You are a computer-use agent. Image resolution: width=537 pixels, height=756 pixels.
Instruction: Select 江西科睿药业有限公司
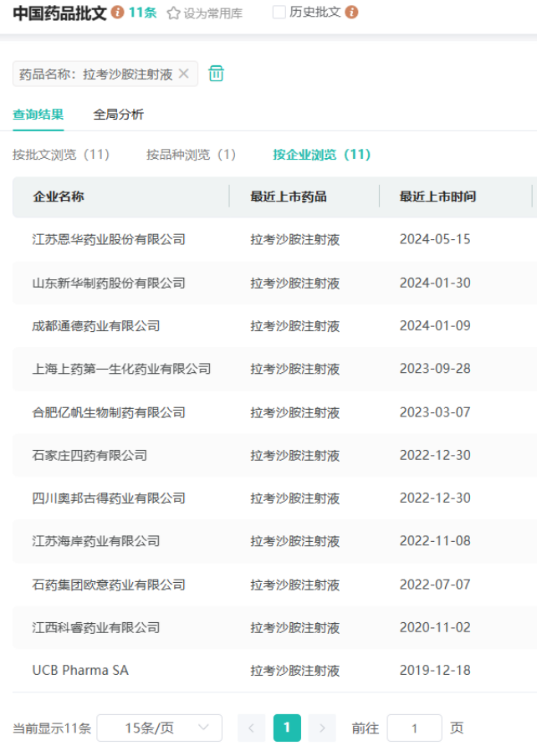click(x=96, y=627)
